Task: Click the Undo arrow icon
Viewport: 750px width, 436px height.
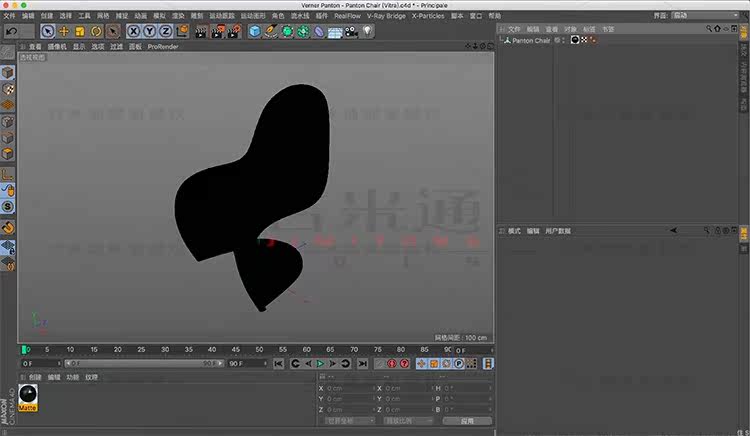Action: pyautogui.click(x=11, y=32)
